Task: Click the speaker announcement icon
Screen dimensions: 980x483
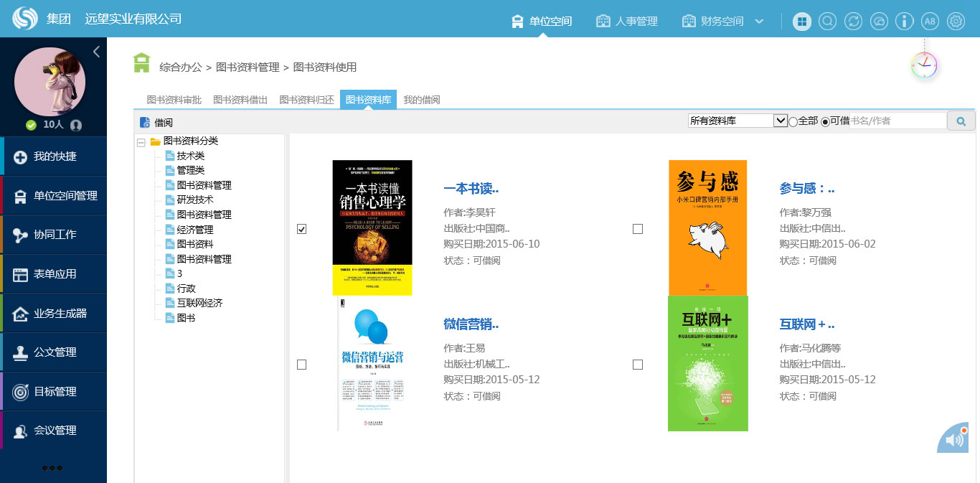Action: pos(955,439)
